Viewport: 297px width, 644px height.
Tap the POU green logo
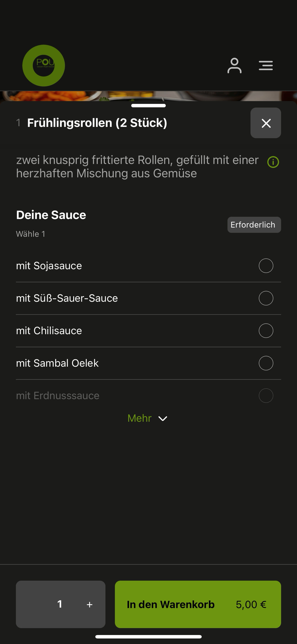[44, 65]
